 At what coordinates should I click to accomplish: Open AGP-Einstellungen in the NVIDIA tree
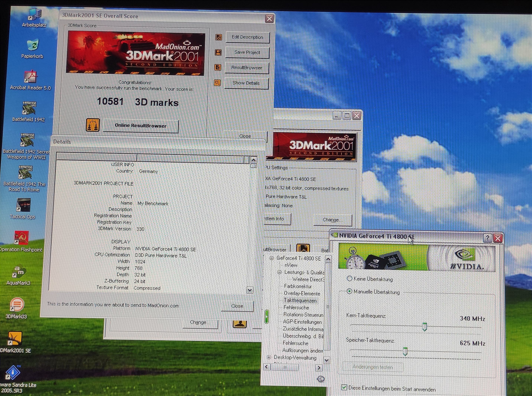(302, 322)
